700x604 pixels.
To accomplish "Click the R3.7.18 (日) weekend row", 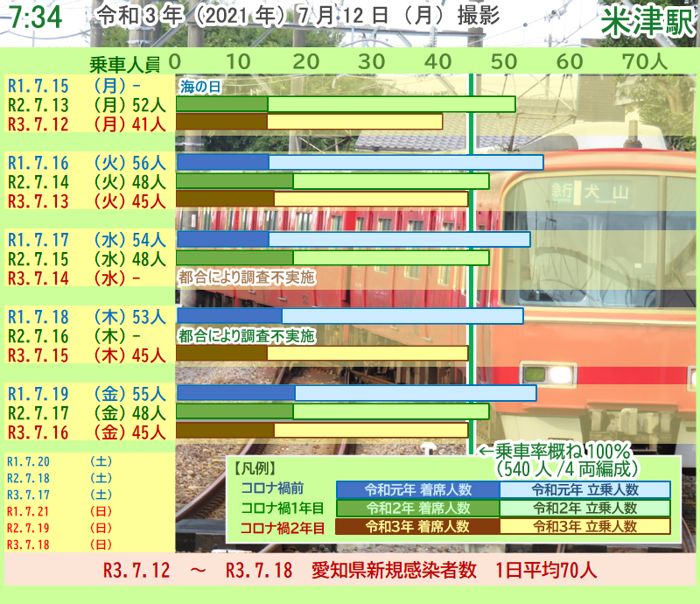I will pyautogui.click(x=59, y=545).
